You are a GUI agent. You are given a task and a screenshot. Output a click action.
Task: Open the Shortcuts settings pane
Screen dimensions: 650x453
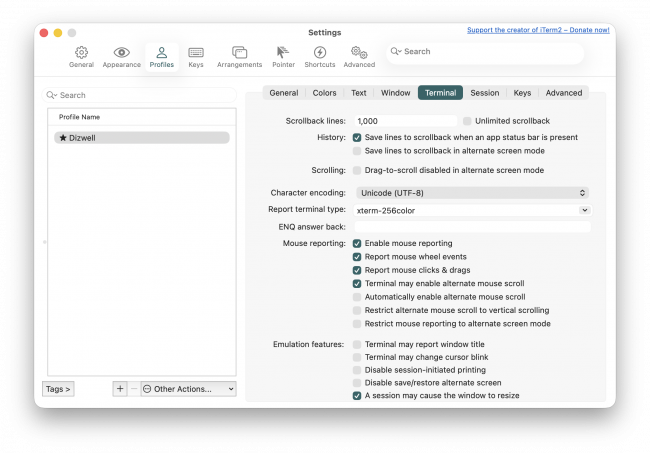pyautogui.click(x=320, y=56)
